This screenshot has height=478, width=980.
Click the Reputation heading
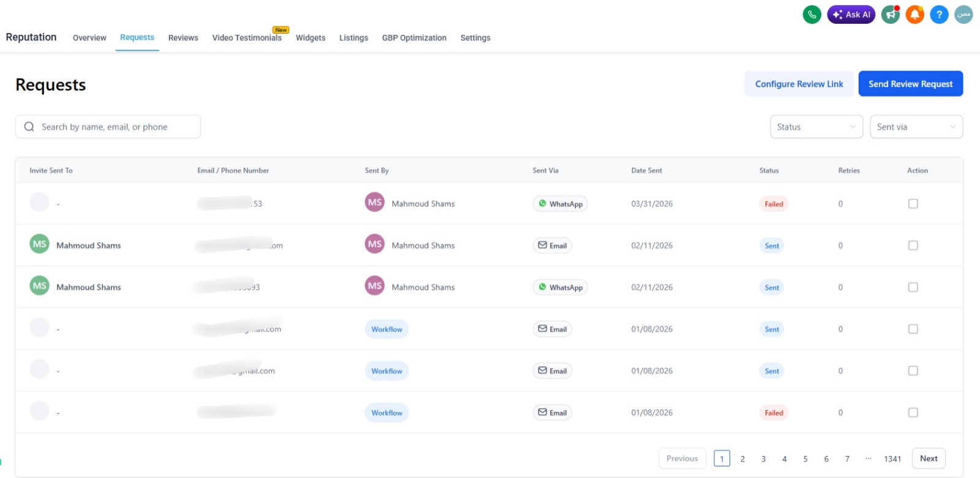pyautogui.click(x=31, y=37)
